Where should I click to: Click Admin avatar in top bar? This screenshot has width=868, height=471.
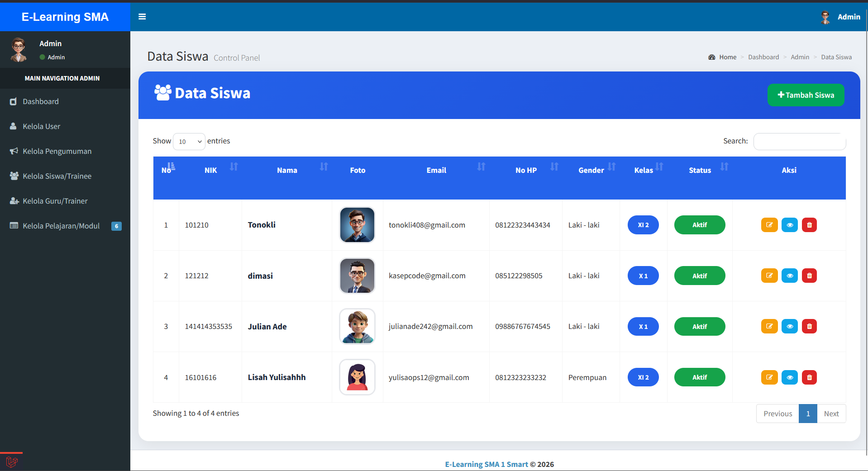click(x=825, y=17)
